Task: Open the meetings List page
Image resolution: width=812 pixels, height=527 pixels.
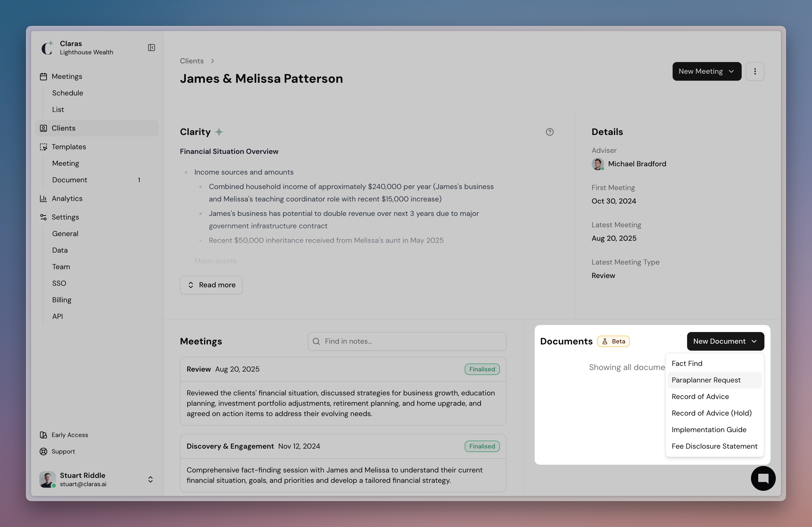Action: click(58, 109)
